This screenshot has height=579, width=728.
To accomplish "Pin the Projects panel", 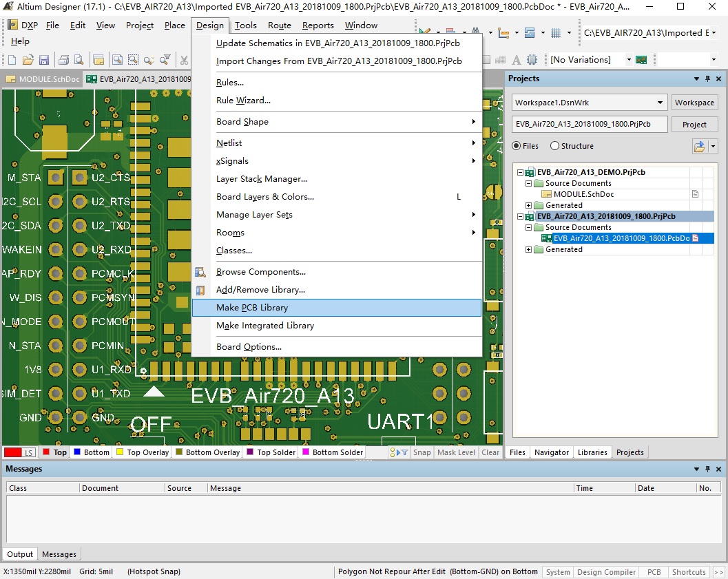I will (707, 79).
